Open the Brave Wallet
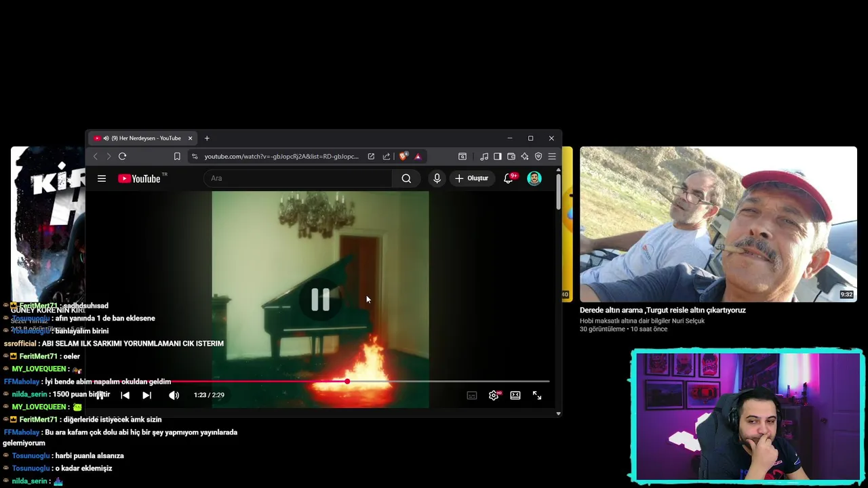This screenshot has width=868, height=488. click(511, 157)
